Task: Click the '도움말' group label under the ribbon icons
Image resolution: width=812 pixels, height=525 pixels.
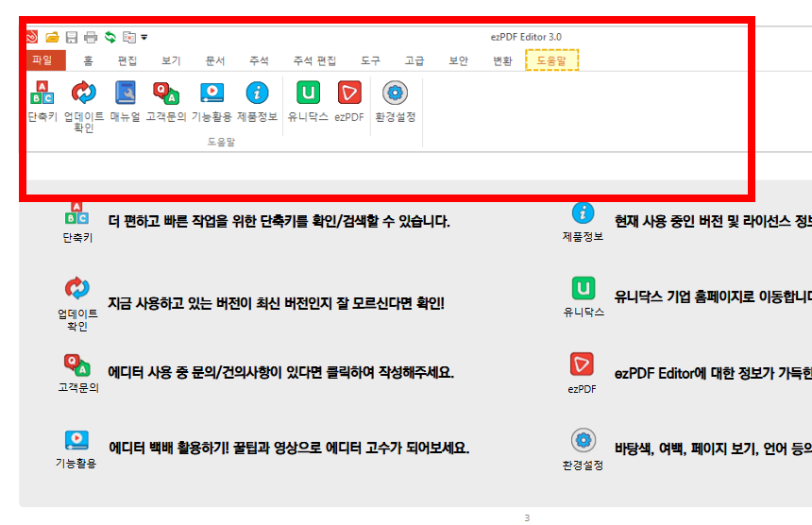Action: click(221, 142)
